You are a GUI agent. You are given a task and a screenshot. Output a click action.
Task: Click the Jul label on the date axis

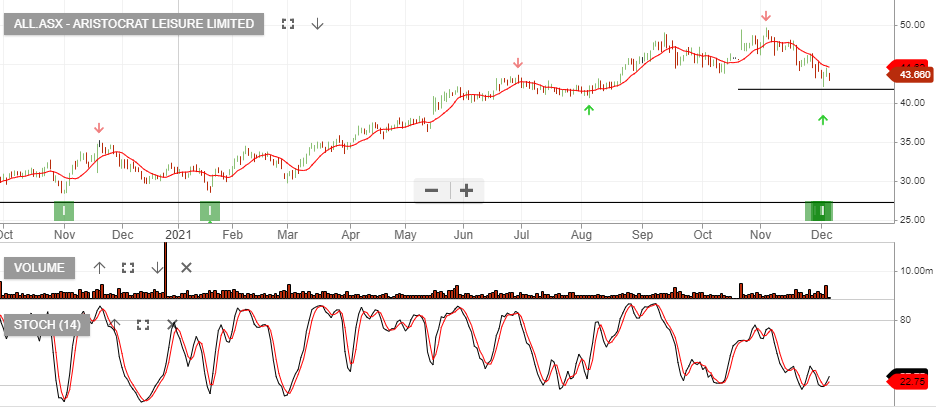pos(521,235)
